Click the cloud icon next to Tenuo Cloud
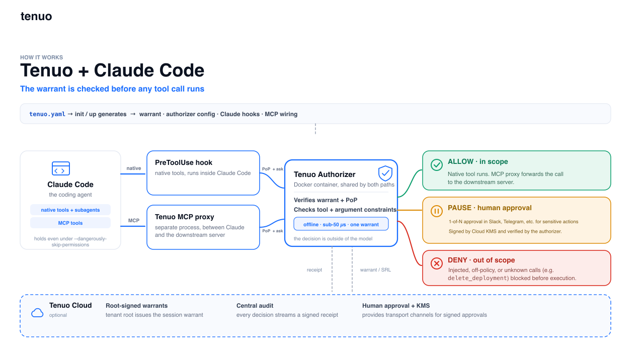The height and width of the screenshot is (362, 644). (x=37, y=313)
